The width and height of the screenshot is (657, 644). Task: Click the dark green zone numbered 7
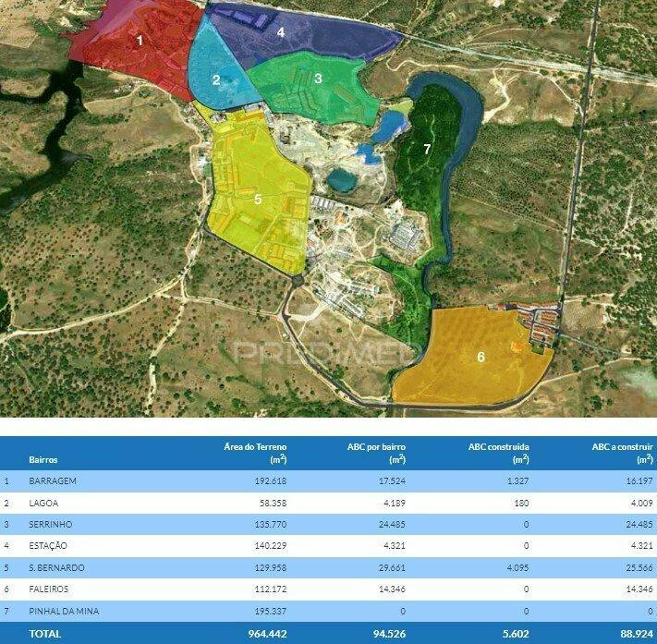click(x=427, y=149)
